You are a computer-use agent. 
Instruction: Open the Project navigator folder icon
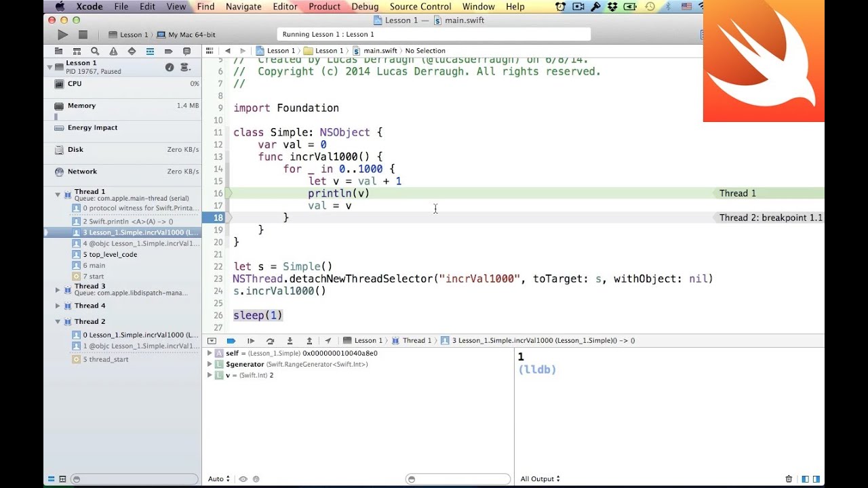click(58, 51)
